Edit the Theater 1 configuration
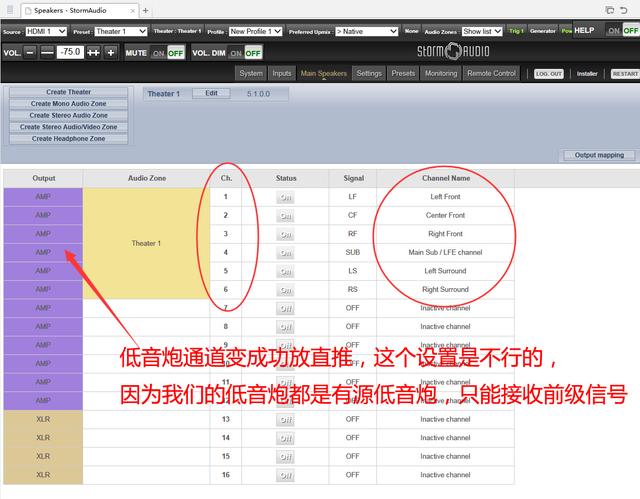The width and height of the screenshot is (640, 499). [x=211, y=93]
